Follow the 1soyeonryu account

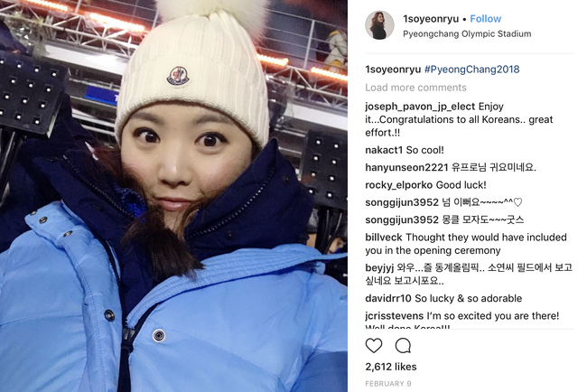485,19
